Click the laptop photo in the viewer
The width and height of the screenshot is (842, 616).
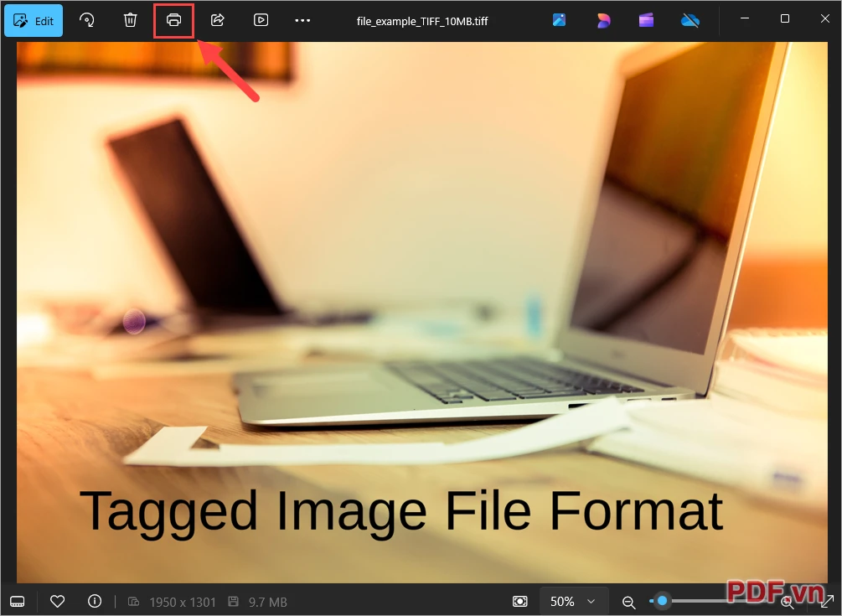click(422, 312)
